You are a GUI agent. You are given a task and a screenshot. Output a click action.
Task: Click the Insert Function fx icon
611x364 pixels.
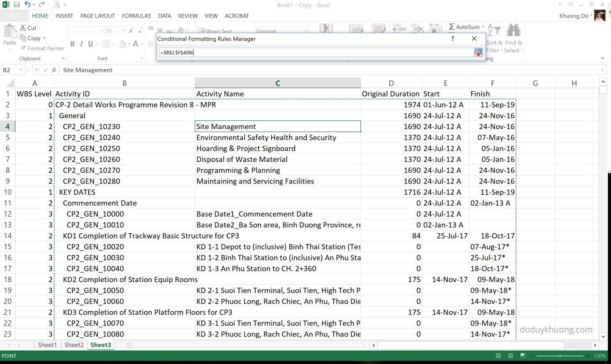click(54, 70)
